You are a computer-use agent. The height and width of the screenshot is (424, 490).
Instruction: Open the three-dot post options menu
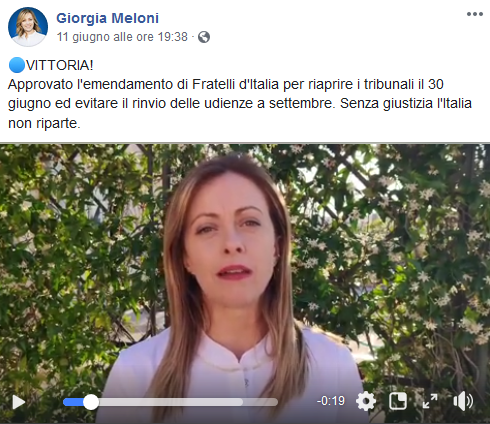pos(475,14)
